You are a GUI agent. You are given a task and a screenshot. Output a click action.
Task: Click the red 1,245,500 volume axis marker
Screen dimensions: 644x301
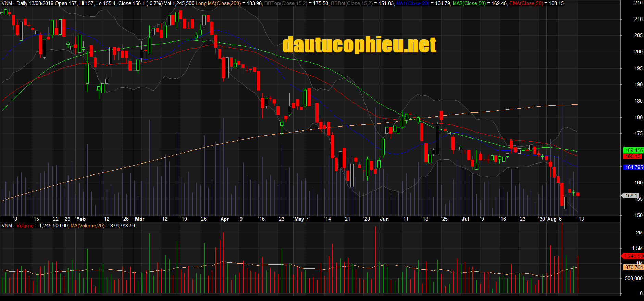click(x=633, y=256)
